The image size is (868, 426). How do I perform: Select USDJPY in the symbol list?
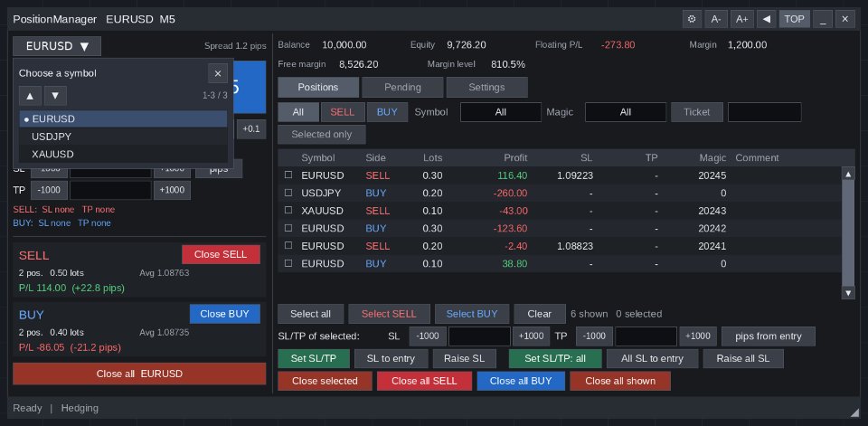coord(123,137)
